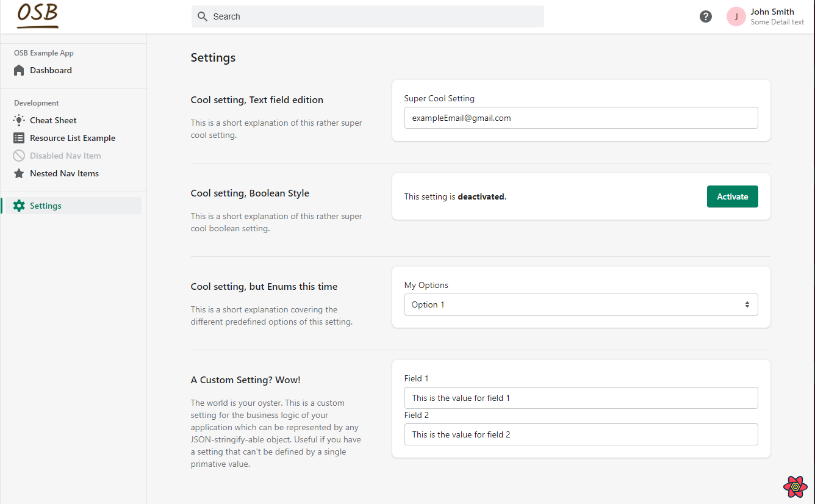815x504 pixels.
Task: Click the 'Super Cool Setting' label
Action: pos(439,98)
